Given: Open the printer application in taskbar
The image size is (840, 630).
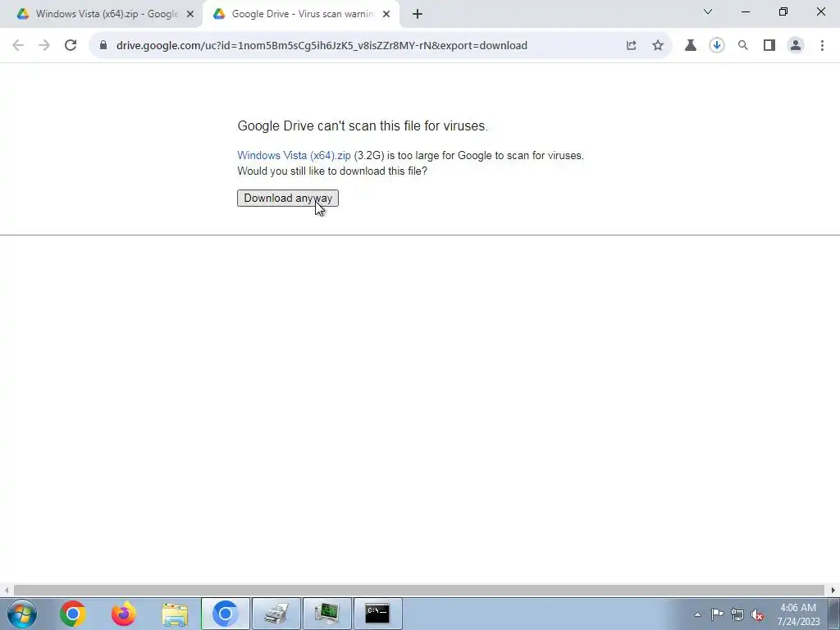Looking at the screenshot, I should pos(276,614).
